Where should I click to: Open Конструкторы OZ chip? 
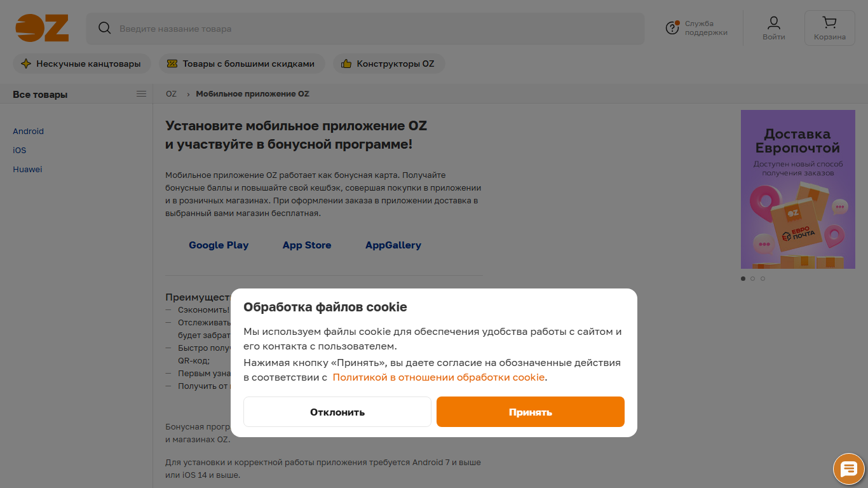coord(389,64)
